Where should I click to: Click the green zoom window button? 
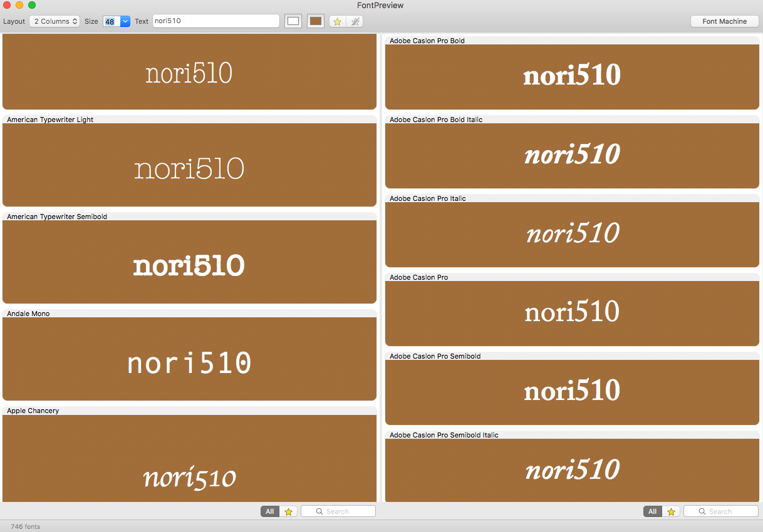pos(32,5)
